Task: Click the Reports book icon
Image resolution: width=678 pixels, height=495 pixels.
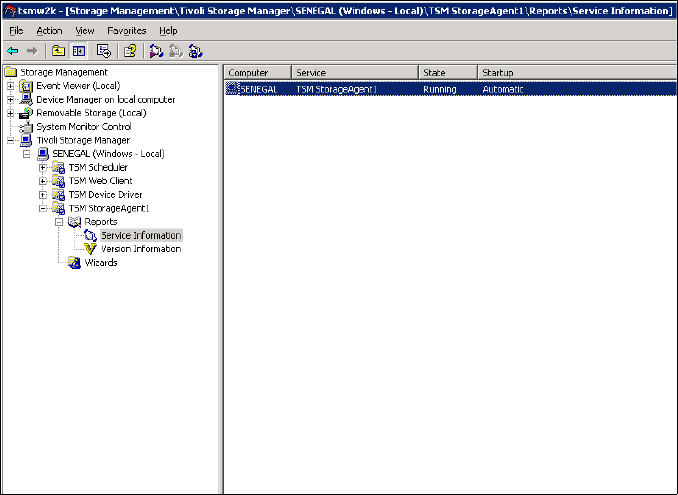Action: pyautogui.click(x=74, y=222)
